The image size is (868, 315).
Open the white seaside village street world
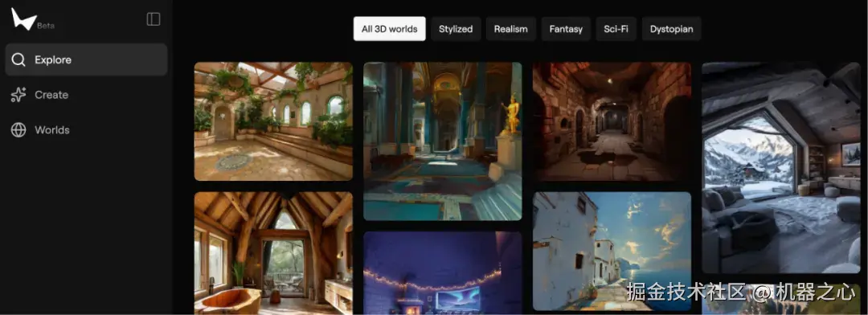612,252
